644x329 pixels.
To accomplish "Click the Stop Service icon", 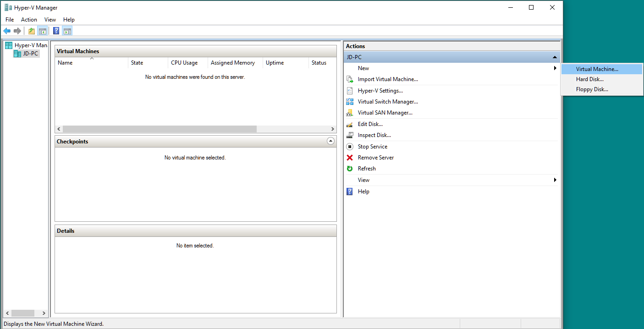I will tap(350, 147).
